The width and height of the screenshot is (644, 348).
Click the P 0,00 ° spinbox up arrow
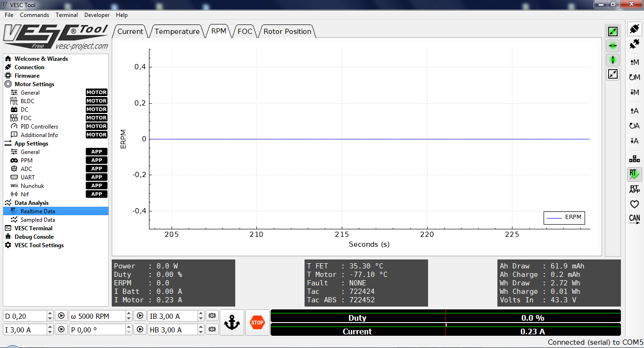pyautogui.click(x=128, y=327)
